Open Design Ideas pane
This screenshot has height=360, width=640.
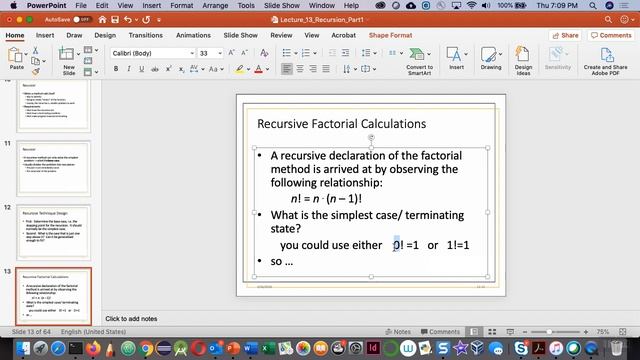point(523,60)
